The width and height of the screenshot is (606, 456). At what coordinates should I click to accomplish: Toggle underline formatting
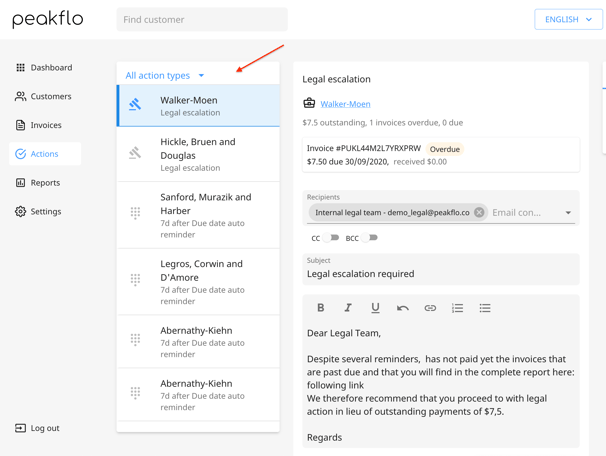pos(375,308)
